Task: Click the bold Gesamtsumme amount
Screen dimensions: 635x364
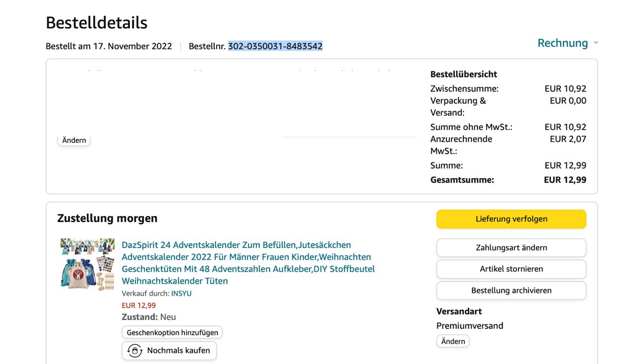Action: pos(565,180)
